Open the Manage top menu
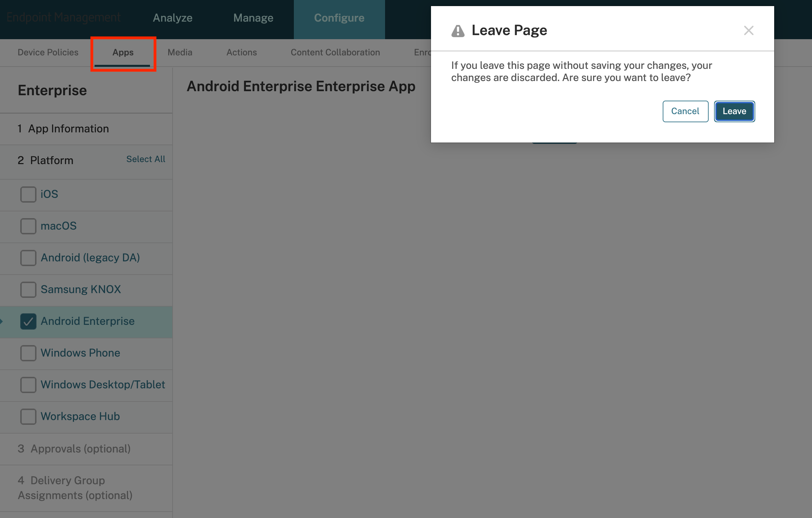 (x=253, y=18)
